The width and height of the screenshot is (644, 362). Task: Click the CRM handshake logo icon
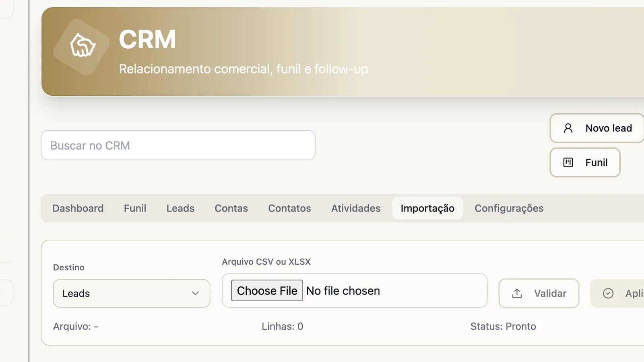[x=83, y=46]
